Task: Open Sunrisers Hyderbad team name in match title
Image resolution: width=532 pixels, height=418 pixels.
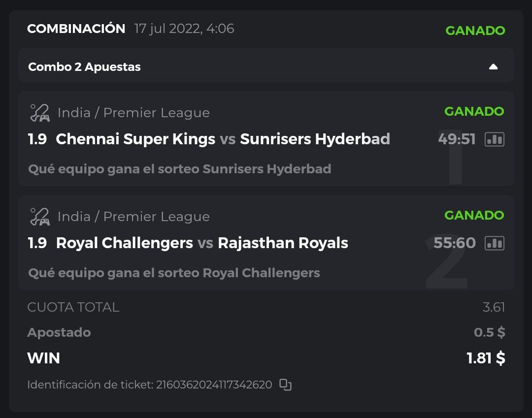Action: [x=315, y=139]
